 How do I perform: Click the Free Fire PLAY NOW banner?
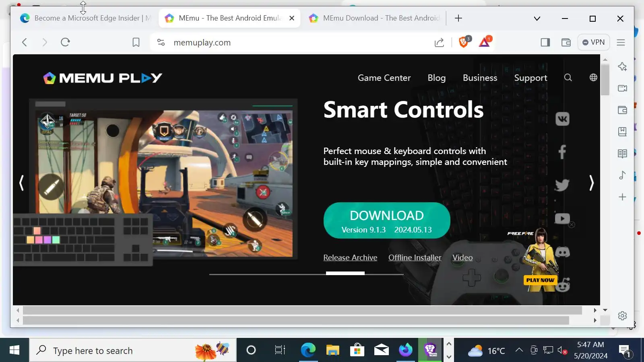(x=540, y=280)
